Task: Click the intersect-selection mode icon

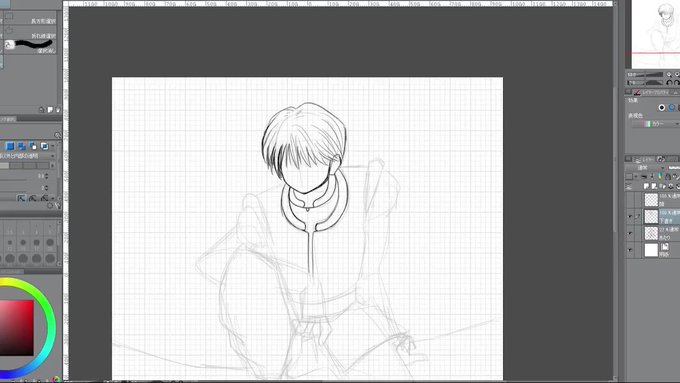Action: (44, 146)
